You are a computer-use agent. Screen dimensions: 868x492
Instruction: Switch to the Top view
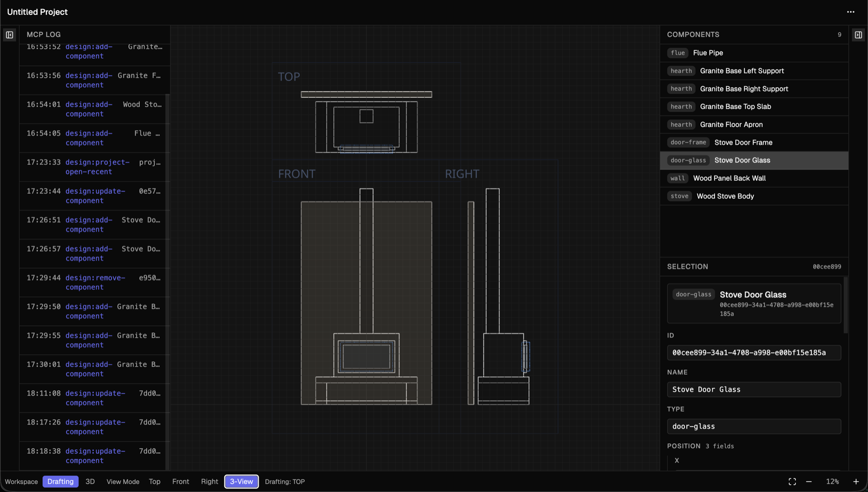[x=154, y=481]
